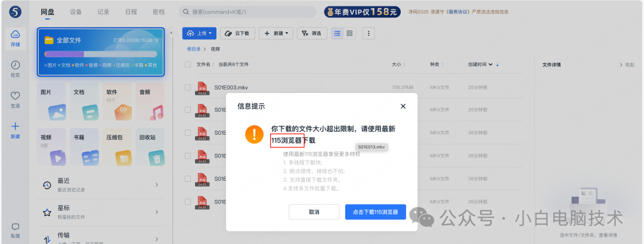Open the 新建 new dropdown in toolbar

(x=276, y=33)
